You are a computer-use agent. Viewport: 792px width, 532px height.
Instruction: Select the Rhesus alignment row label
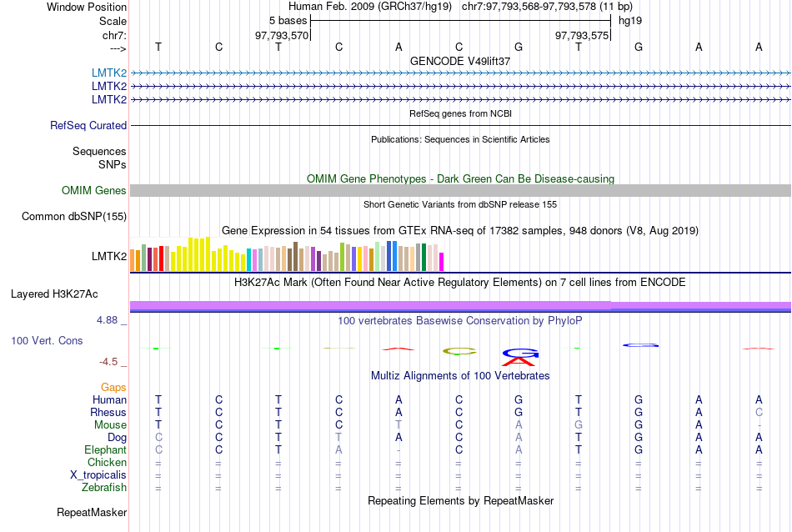point(108,412)
